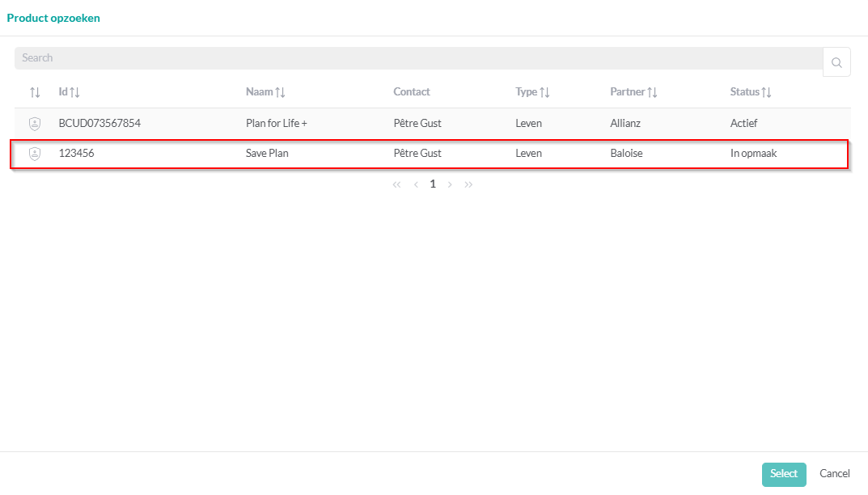
Task: Click the Contact column header
Action: [x=412, y=92]
